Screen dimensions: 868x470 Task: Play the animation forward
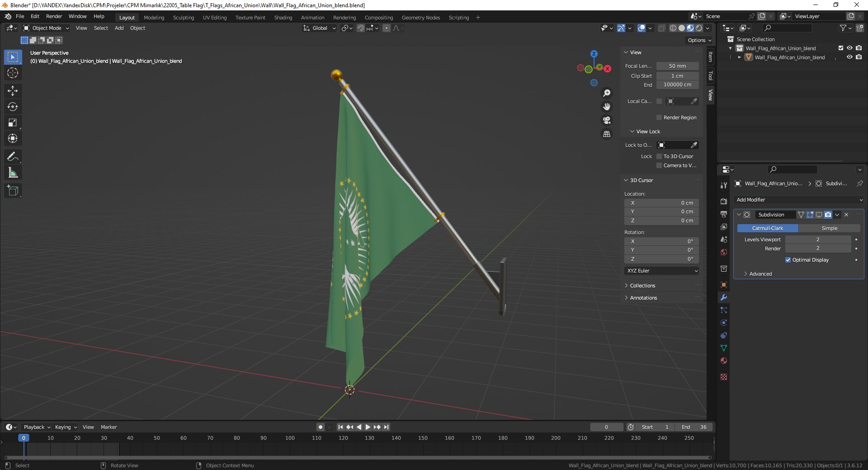[368, 427]
